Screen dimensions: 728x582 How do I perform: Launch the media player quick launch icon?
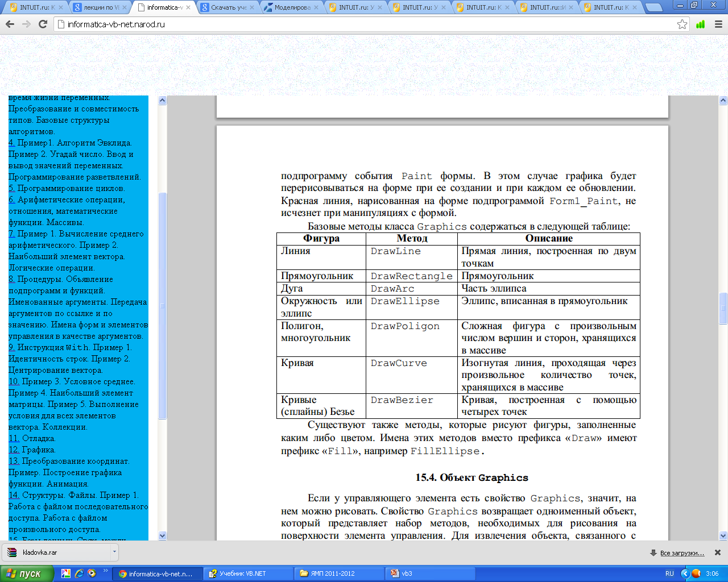92,573
